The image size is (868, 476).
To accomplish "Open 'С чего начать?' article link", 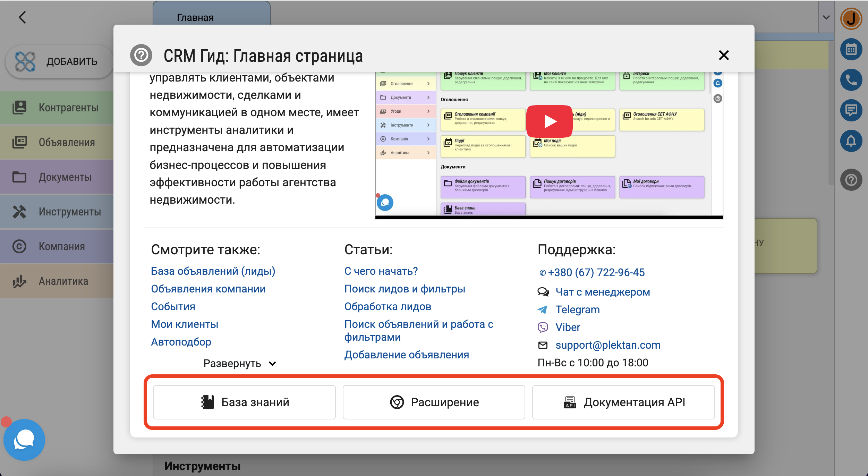I will (381, 271).
